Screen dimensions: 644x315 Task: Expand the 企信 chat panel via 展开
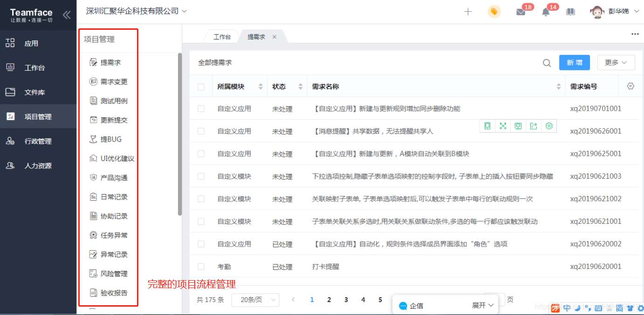coord(482,305)
